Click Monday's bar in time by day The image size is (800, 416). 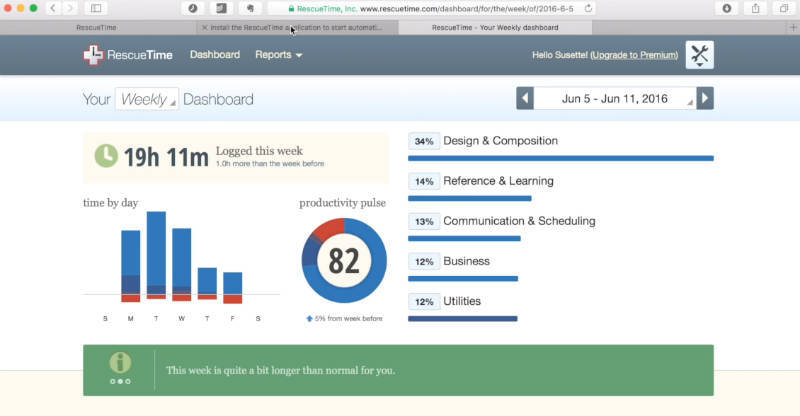pos(131,266)
